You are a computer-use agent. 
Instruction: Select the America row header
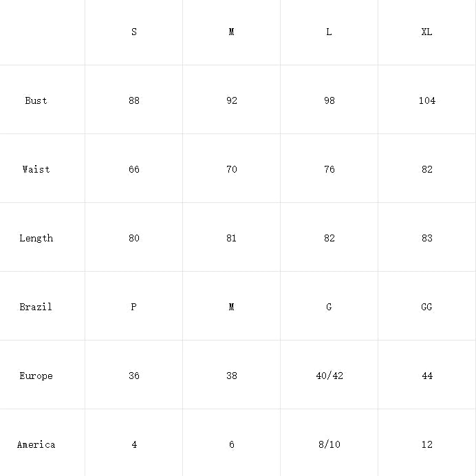tap(36, 444)
